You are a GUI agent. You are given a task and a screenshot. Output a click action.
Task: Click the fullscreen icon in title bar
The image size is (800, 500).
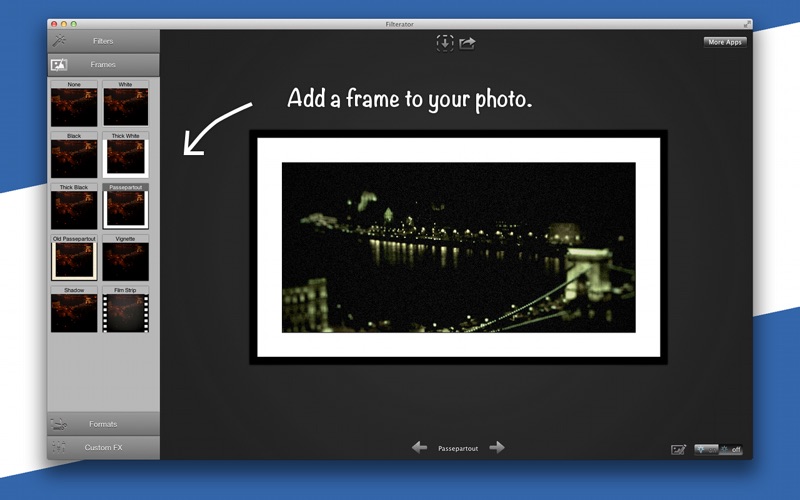point(747,24)
